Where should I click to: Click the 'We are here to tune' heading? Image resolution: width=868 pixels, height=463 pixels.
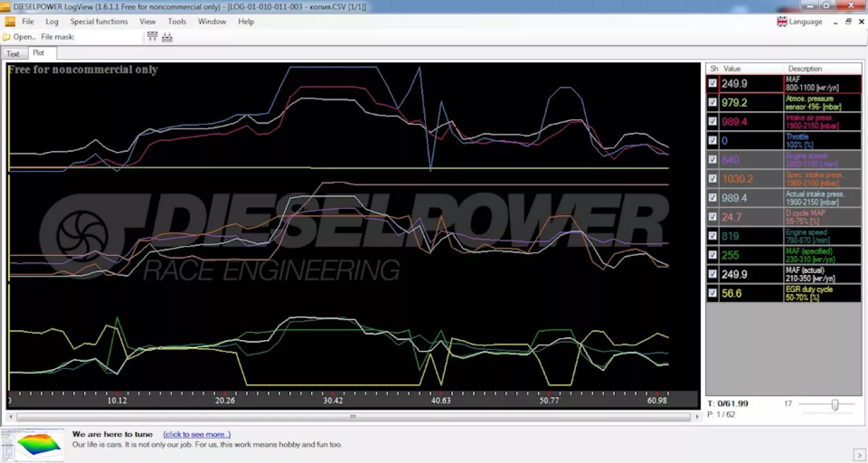point(112,434)
